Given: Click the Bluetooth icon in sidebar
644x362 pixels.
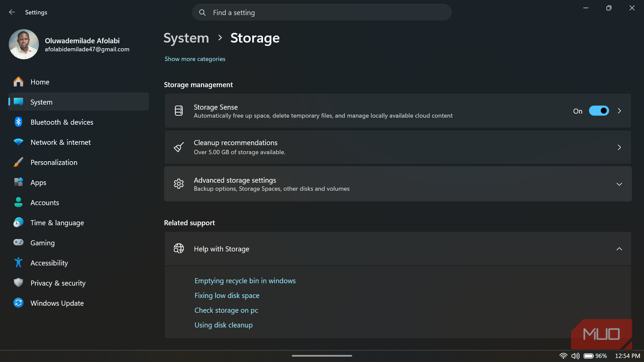Looking at the screenshot, I should (18, 122).
